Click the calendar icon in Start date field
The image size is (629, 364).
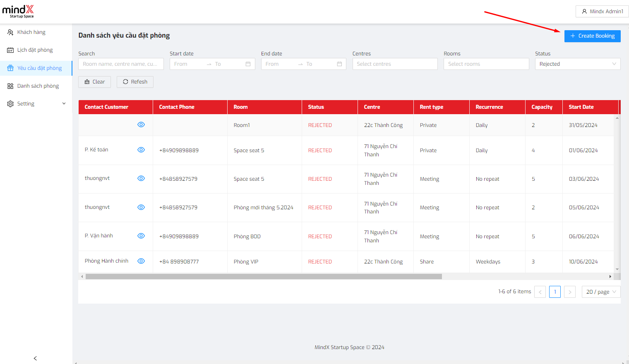248,64
